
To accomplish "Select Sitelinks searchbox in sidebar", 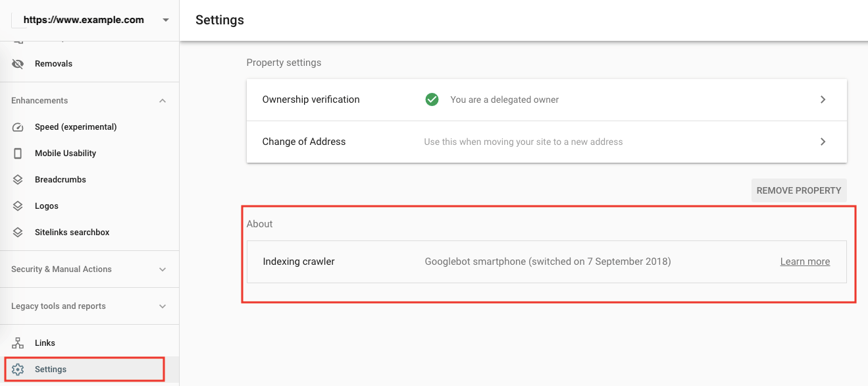I will click(x=89, y=233).
